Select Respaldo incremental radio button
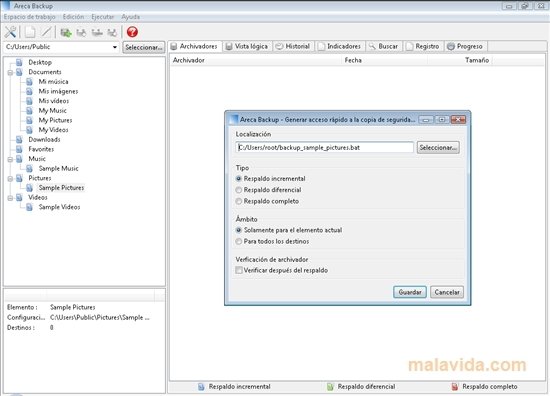Image resolution: width=550 pixels, height=396 pixels. point(239,179)
